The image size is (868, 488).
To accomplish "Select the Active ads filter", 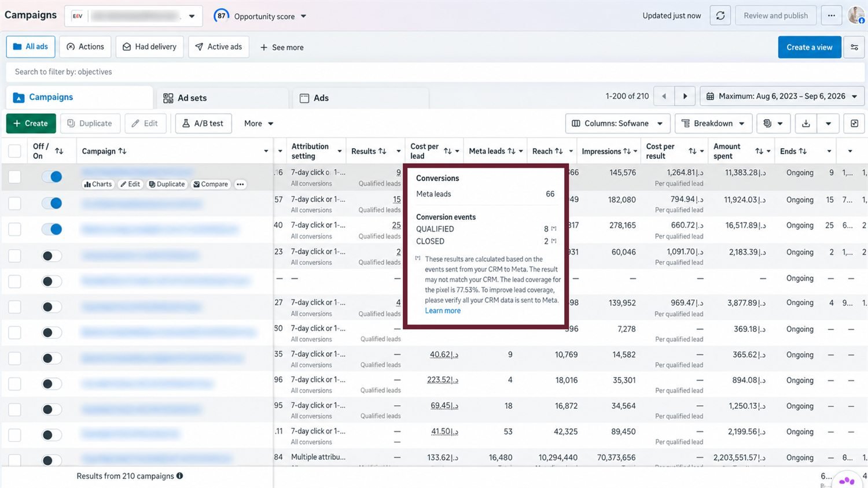I will tap(219, 47).
